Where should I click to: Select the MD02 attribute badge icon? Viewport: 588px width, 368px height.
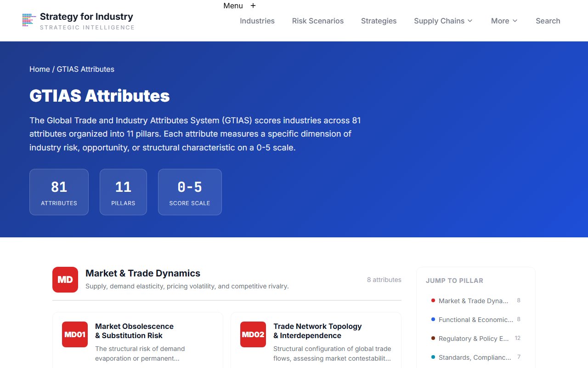(253, 334)
